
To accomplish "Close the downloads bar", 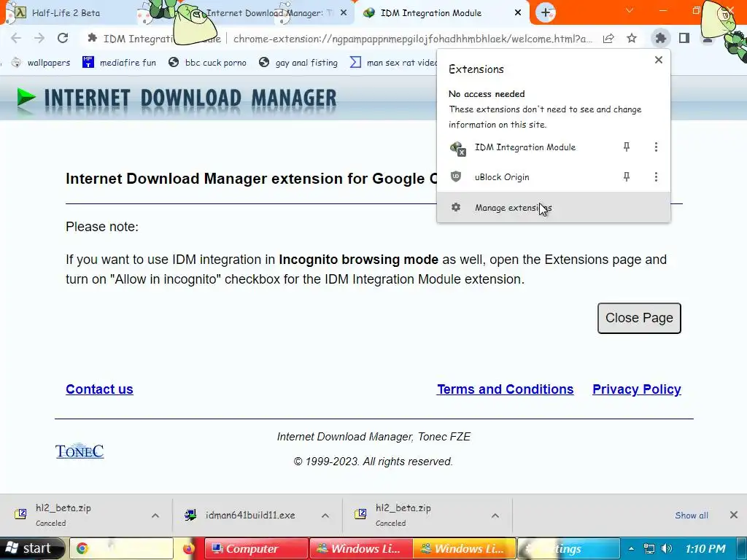I will (x=734, y=515).
